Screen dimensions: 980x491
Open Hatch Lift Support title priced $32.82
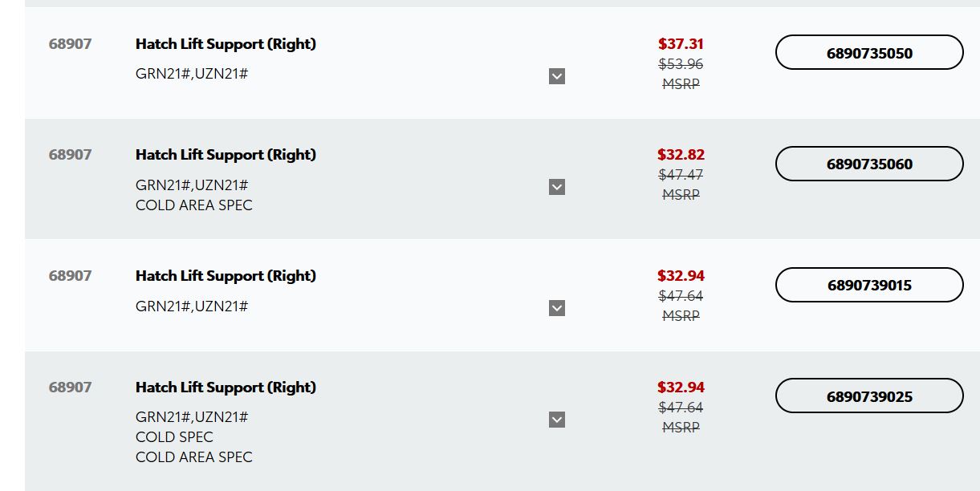[x=226, y=155]
